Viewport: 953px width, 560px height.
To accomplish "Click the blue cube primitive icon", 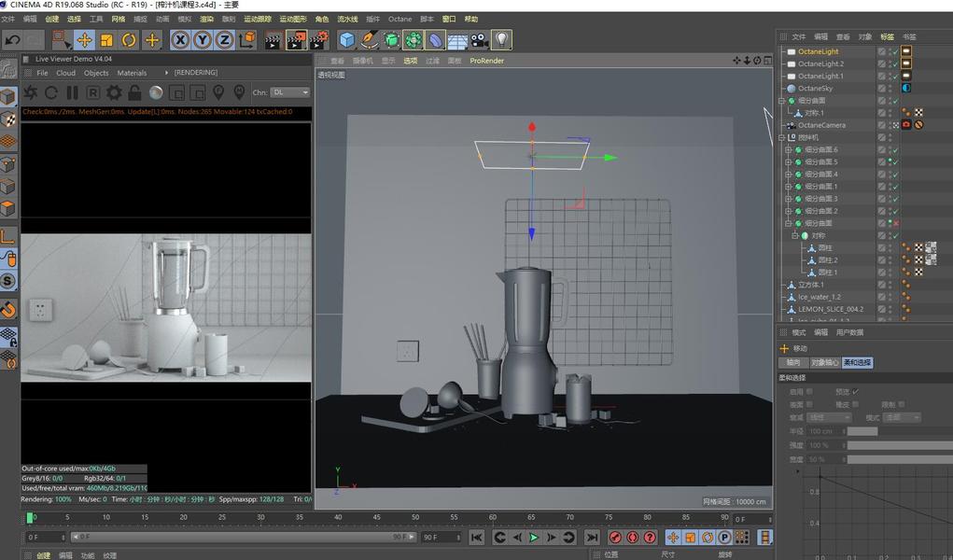I will (346, 40).
